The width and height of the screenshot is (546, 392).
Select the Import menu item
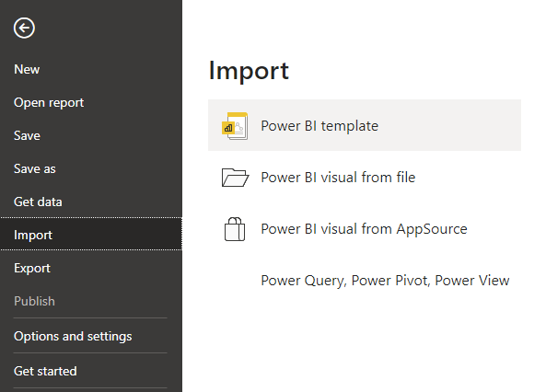pos(91,234)
